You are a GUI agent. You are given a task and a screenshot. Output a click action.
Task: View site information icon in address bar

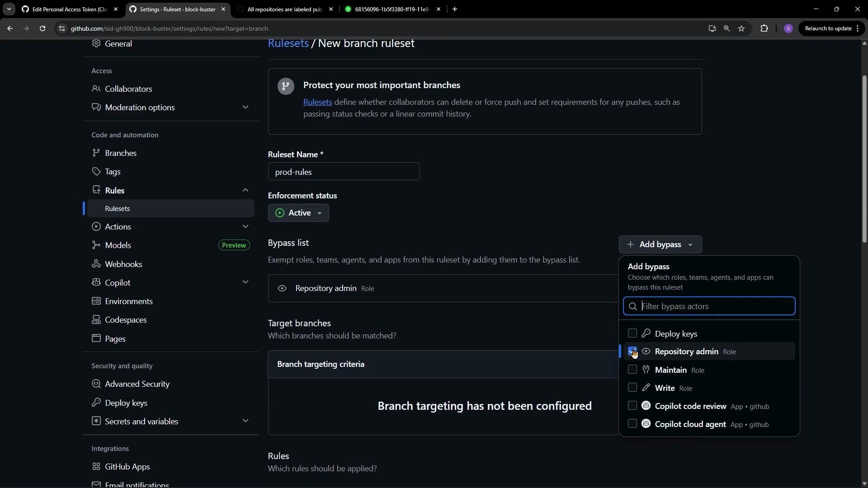[x=62, y=28]
